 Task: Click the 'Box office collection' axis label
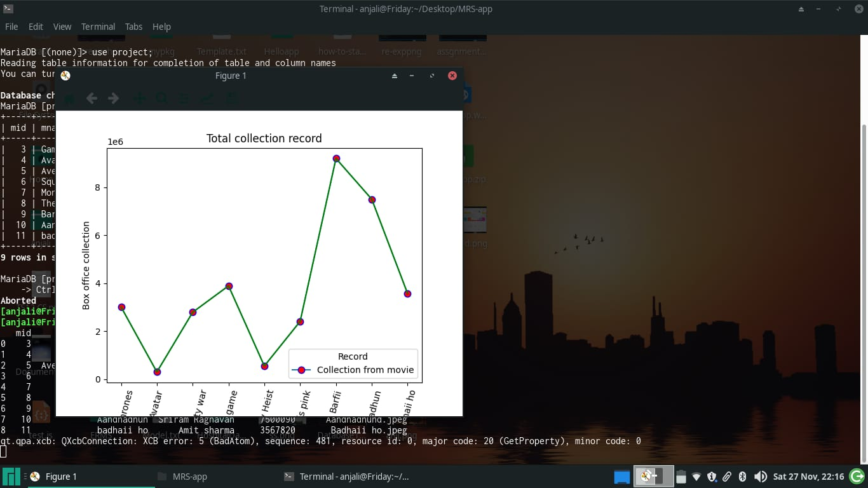(x=86, y=266)
